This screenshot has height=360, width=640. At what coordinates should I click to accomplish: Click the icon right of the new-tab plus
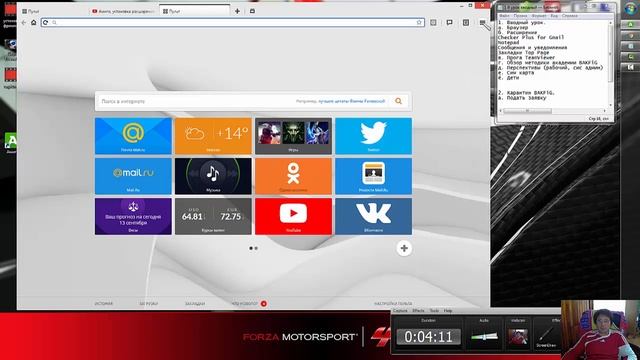click(x=252, y=11)
